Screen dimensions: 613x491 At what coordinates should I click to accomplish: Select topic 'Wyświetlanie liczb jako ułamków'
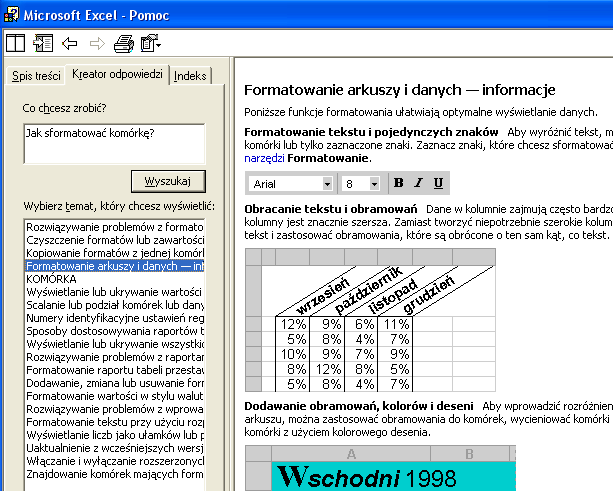pyautogui.click(x=115, y=435)
